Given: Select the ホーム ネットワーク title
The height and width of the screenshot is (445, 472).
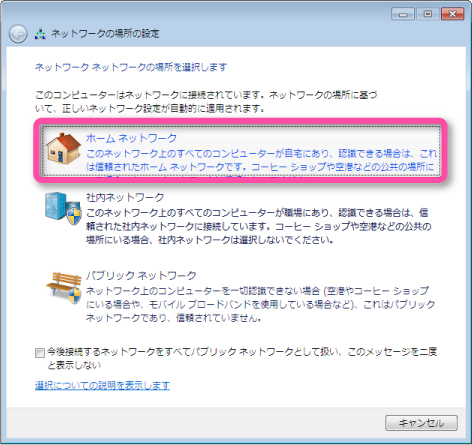Looking at the screenshot, I should click(131, 138).
